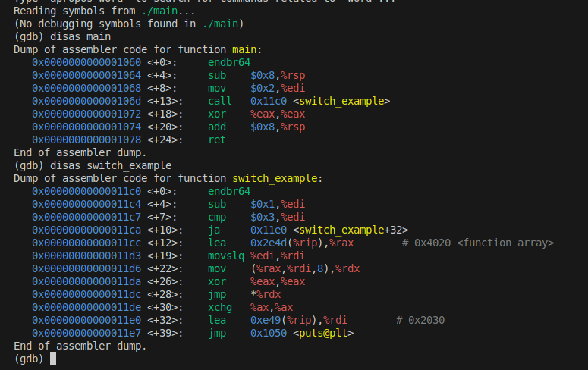Click the <+39> offset marker
588x370 pixels.
tap(162, 333)
